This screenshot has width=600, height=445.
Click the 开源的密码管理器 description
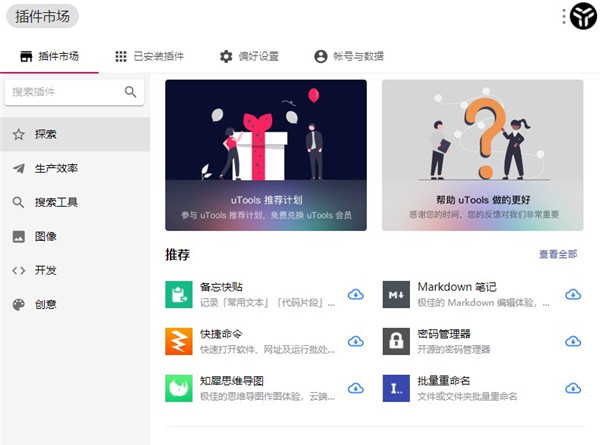pyautogui.click(x=453, y=349)
